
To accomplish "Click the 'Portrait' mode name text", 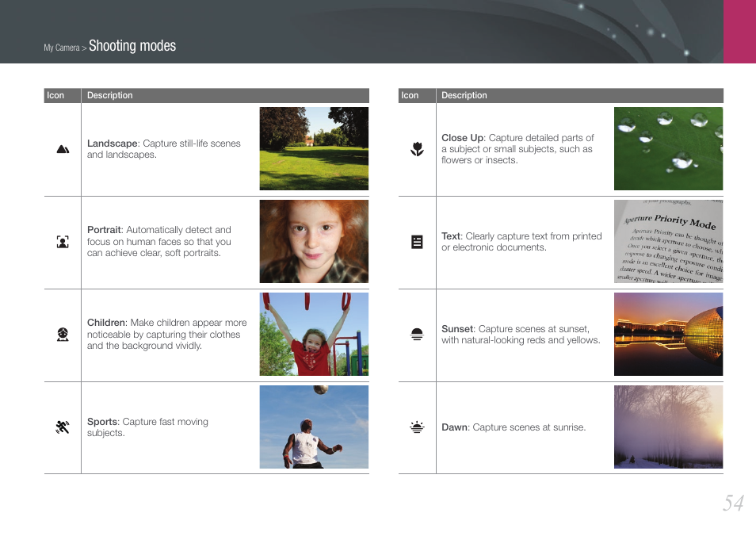I will pyautogui.click(x=104, y=230).
